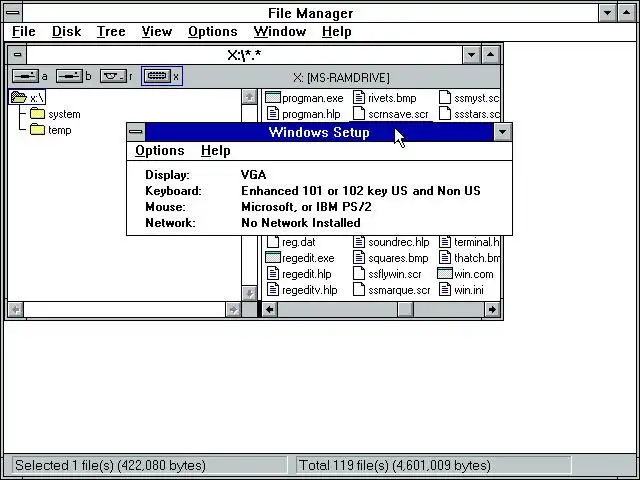Click tree pane scroll down arrow
640x480 pixels.
(x=249, y=293)
